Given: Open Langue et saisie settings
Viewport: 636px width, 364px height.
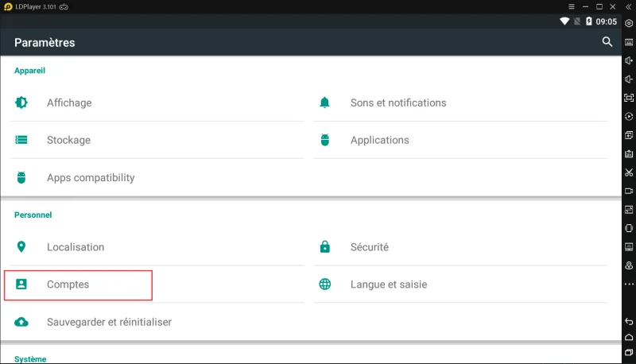Looking at the screenshot, I should (460, 285).
